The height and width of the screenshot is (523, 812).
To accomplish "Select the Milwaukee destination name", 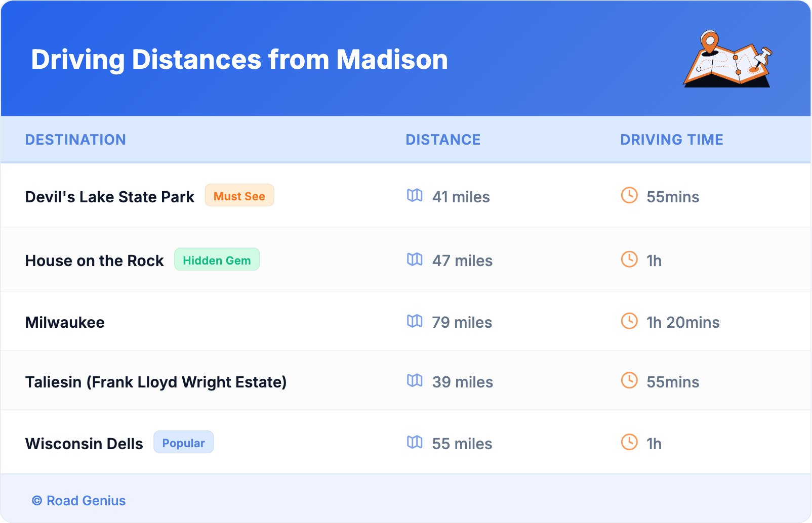I will click(x=65, y=322).
